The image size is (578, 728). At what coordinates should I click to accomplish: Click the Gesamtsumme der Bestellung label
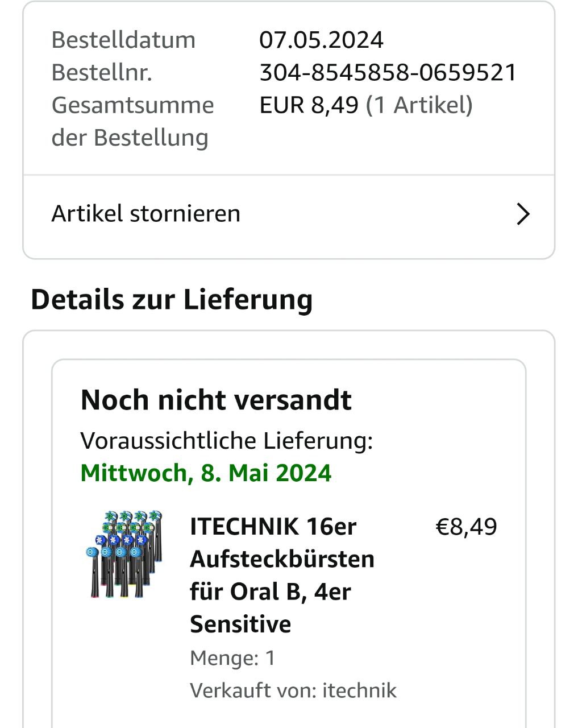point(132,121)
